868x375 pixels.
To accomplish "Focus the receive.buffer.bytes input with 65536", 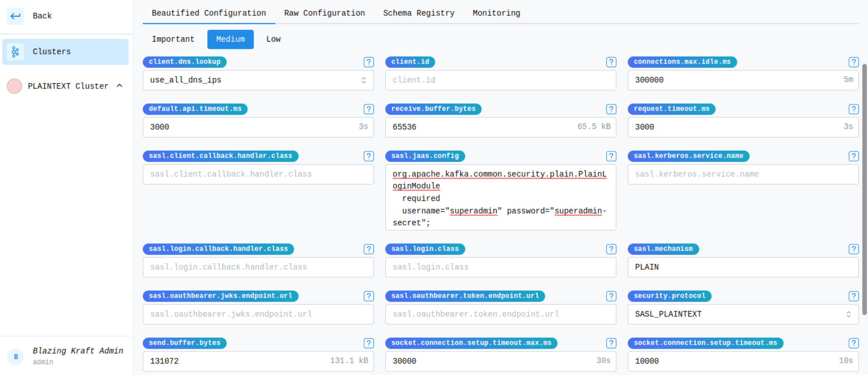I will [500, 127].
